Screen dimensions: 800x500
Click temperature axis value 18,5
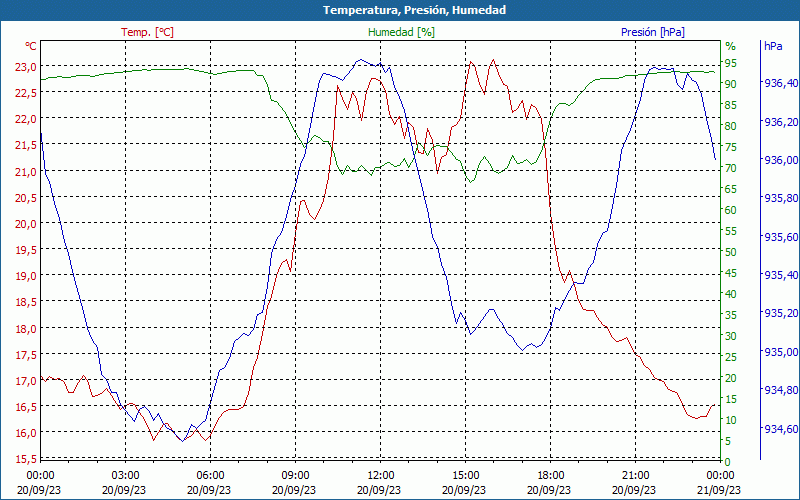24,302
